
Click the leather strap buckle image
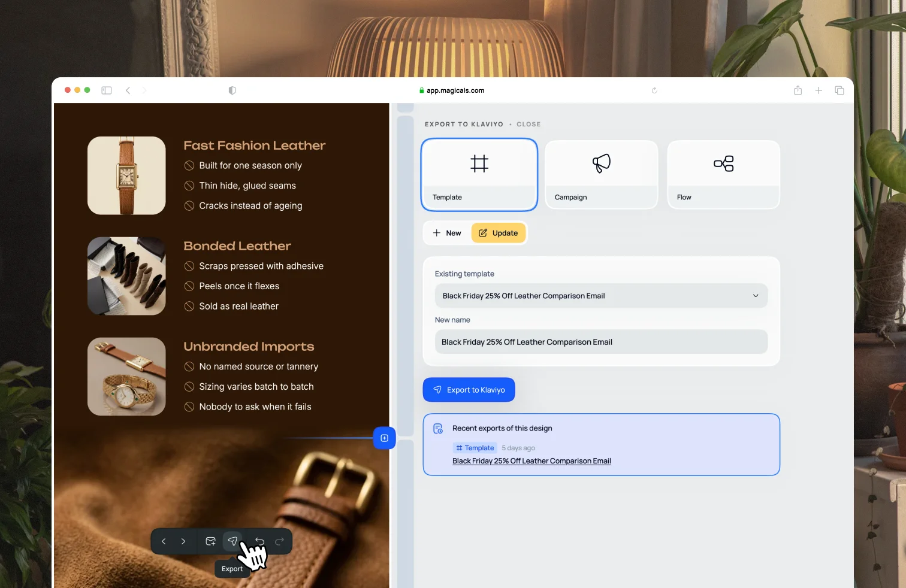pos(222,509)
